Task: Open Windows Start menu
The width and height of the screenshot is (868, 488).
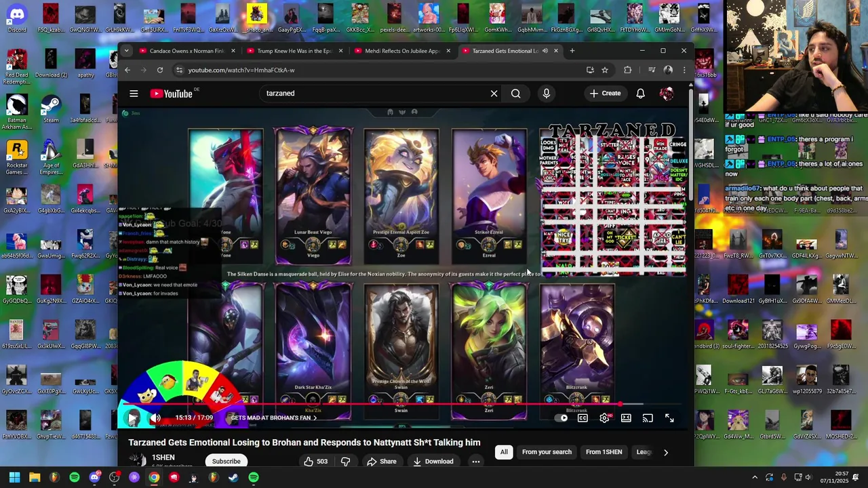Action: (x=14, y=477)
